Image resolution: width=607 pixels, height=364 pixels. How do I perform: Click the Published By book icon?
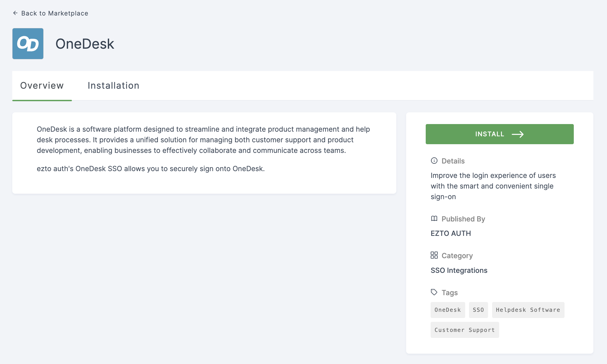[x=434, y=218]
